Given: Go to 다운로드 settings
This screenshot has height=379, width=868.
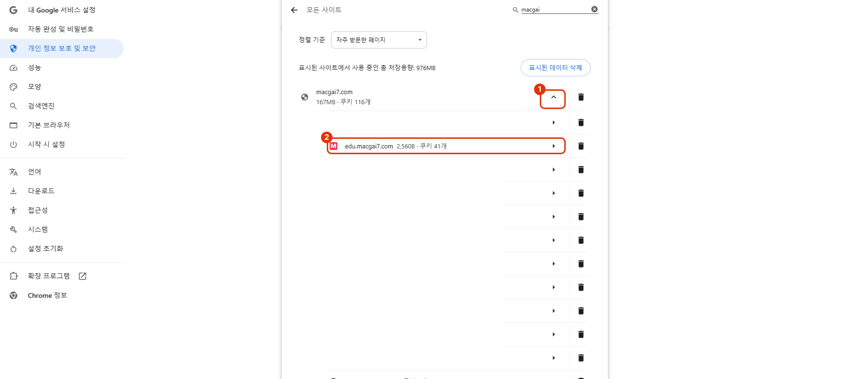Looking at the screenshot, I should [x=41, y=191].
